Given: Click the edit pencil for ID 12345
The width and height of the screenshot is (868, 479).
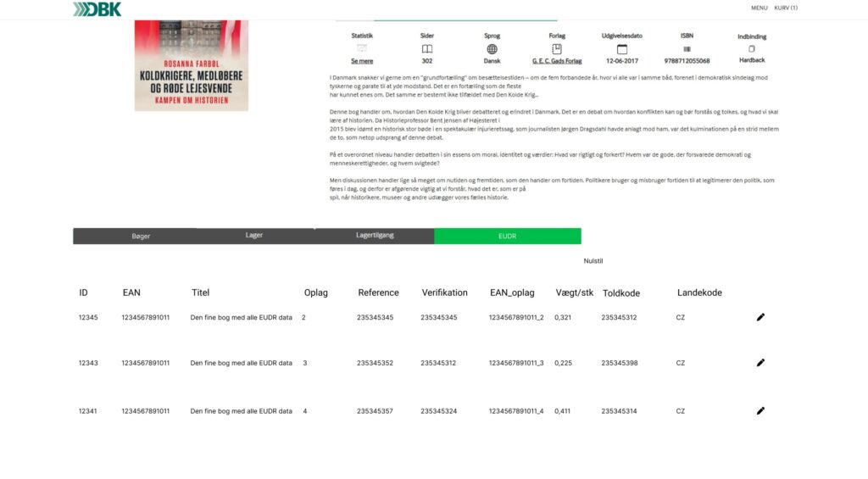Looking at the screenshot, I should pyautogui.click(x=760, y=317).
